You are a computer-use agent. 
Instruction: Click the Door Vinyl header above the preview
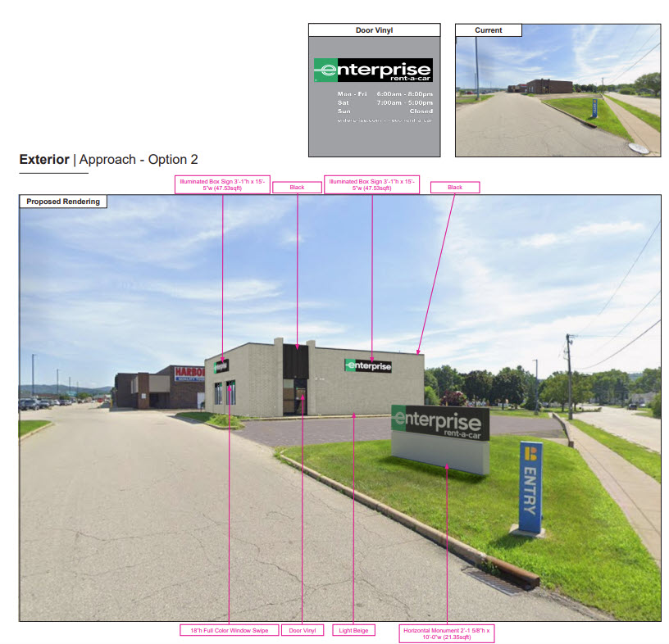click(373, 30)
